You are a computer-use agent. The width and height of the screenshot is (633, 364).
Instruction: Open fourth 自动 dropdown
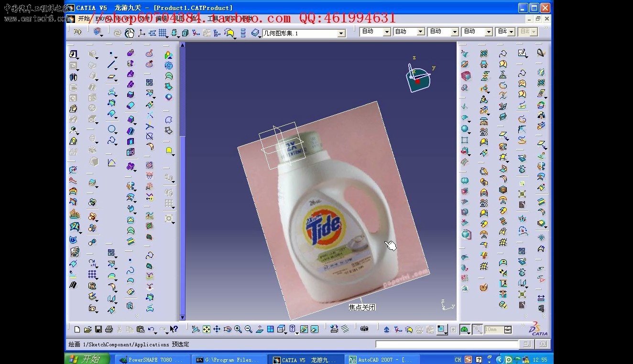click(489, 32)
